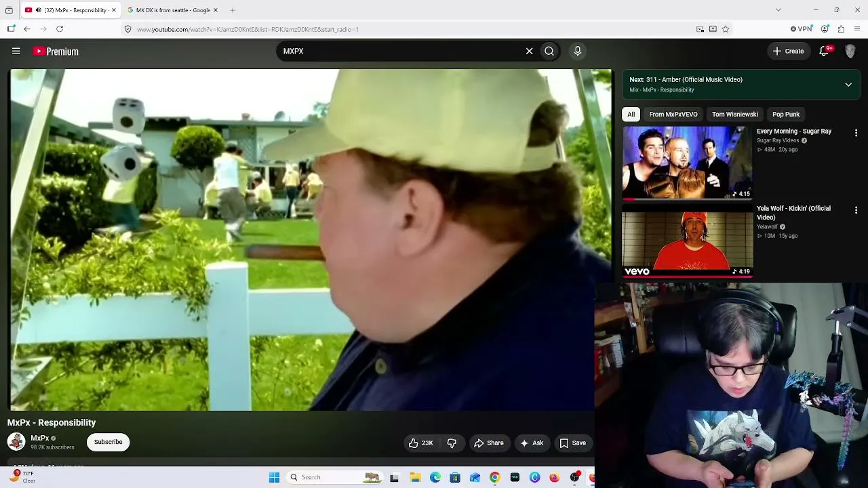Image resolution: width=868 pixels, height=488 pixels.
Task: Open the YouTube account avatar menu
Action: click(x=850, y=51)
